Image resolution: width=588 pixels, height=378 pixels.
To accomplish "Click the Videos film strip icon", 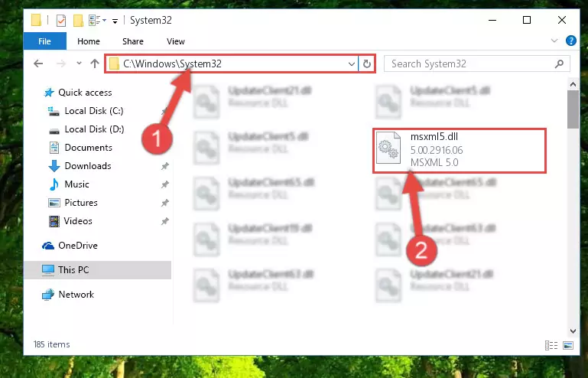I will [x=54, y=221].
